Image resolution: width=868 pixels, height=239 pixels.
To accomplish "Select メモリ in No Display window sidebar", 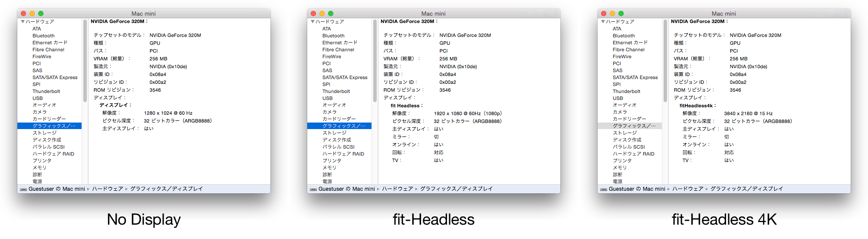I will pos(39,168).
